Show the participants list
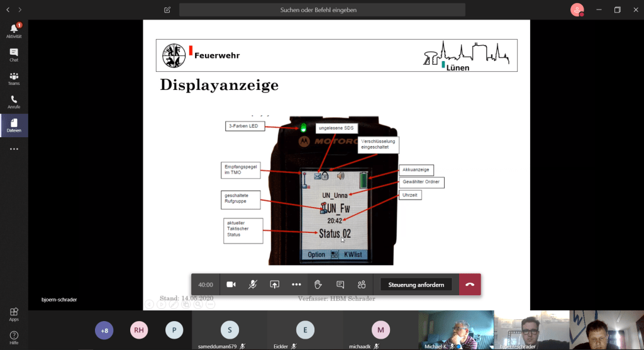 click(362, 285)
